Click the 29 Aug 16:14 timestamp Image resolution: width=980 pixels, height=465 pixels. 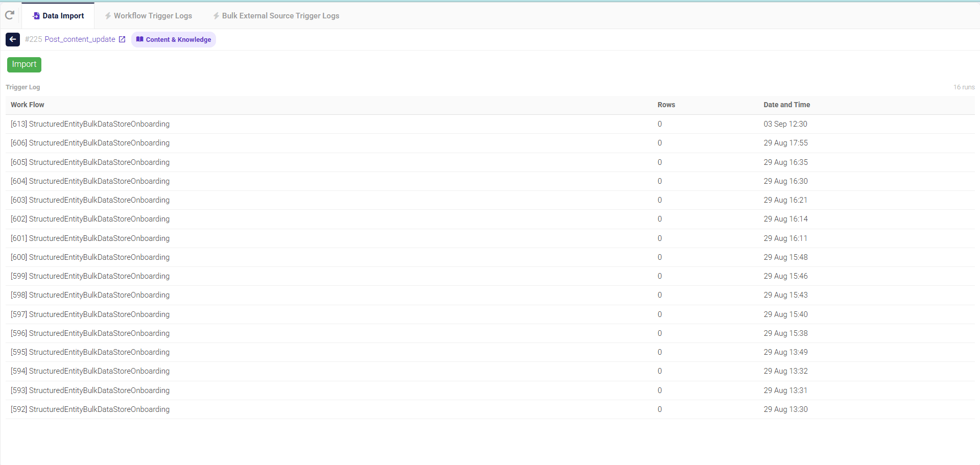point(785,219)
